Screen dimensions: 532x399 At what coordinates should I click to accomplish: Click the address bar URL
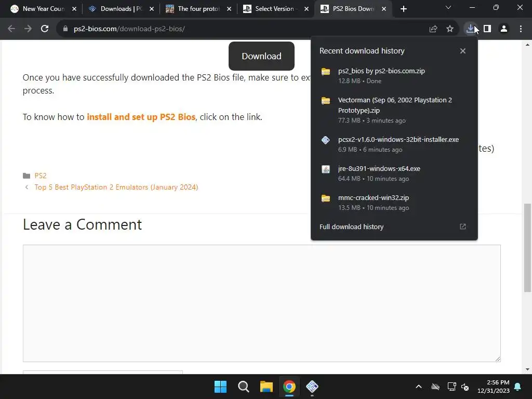coord(129,29)
